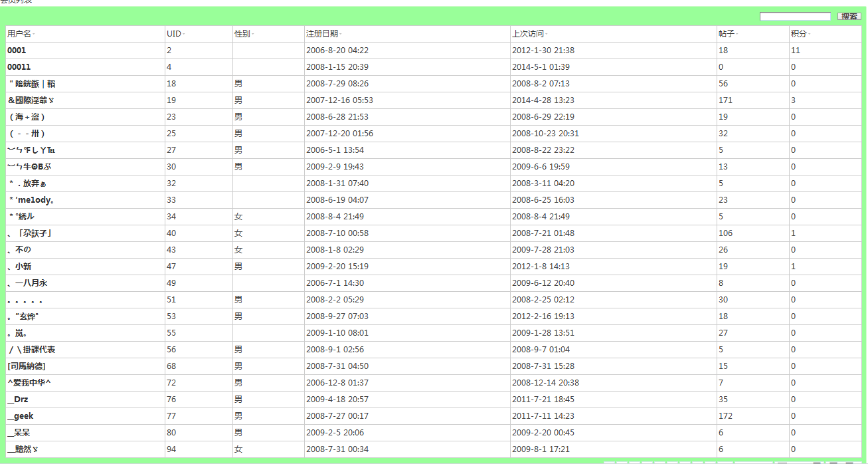Screen dimensions: 868x464
Task: Click UID cell 68
Action: pos(171,366)
